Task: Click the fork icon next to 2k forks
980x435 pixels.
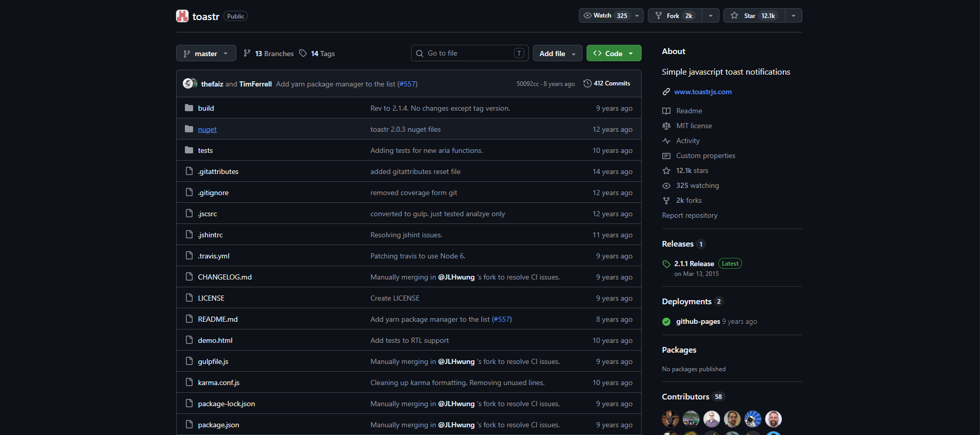Action: (x=666, y=200)
